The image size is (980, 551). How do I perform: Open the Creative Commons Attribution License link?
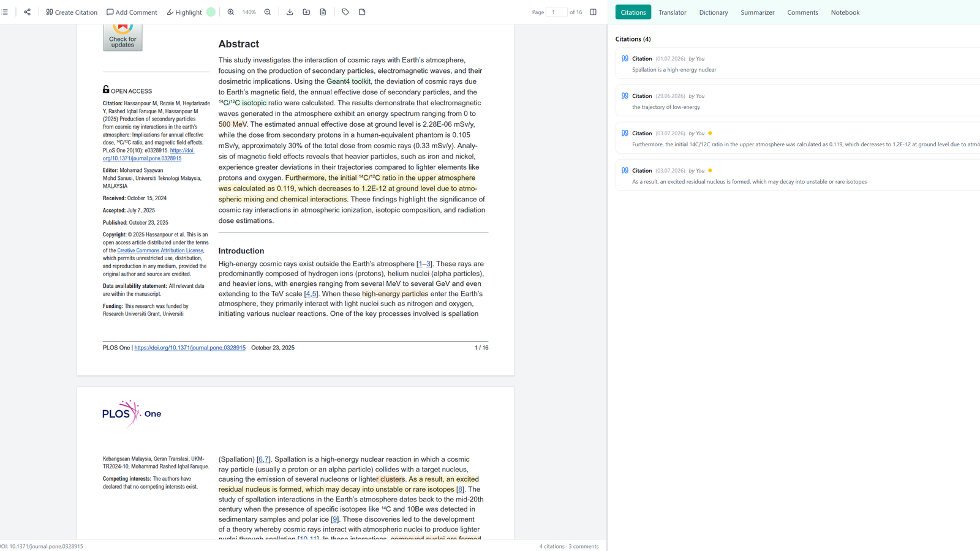coord(160,250)
